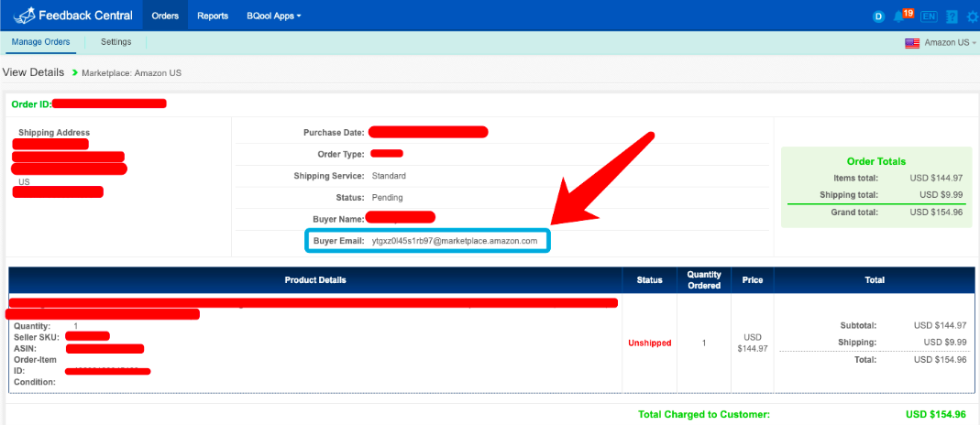Click the Grand total USD $154.96 amount
This screenshot has height=425, width=980.
coord(936,212)
